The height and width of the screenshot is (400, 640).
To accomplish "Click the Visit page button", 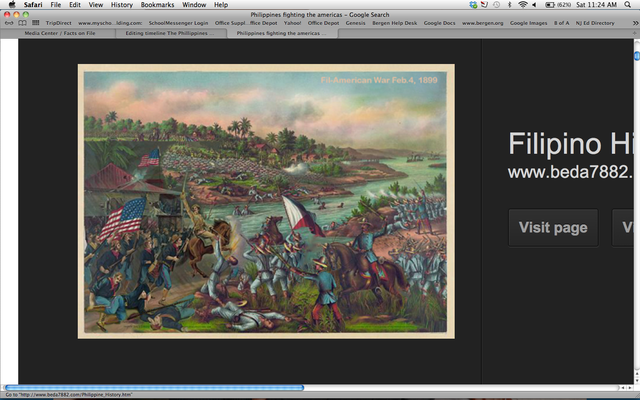I will tap(553, 227).
